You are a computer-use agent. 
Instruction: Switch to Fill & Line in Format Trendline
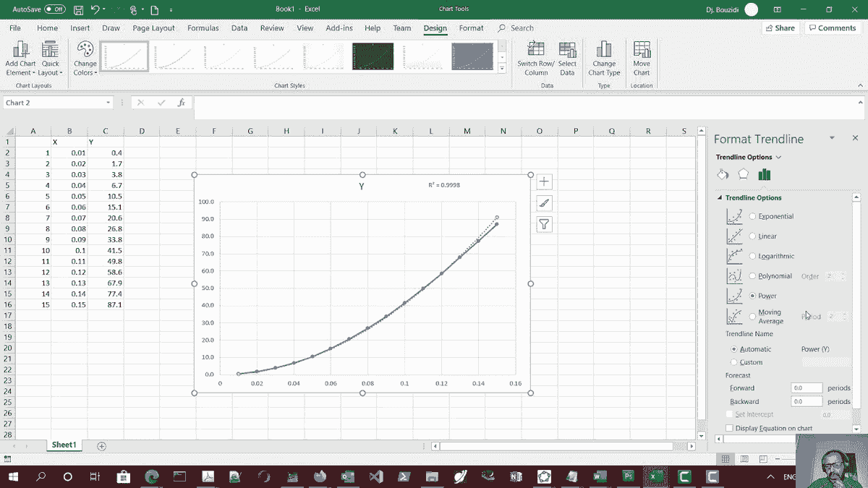(x=723, y=174)
